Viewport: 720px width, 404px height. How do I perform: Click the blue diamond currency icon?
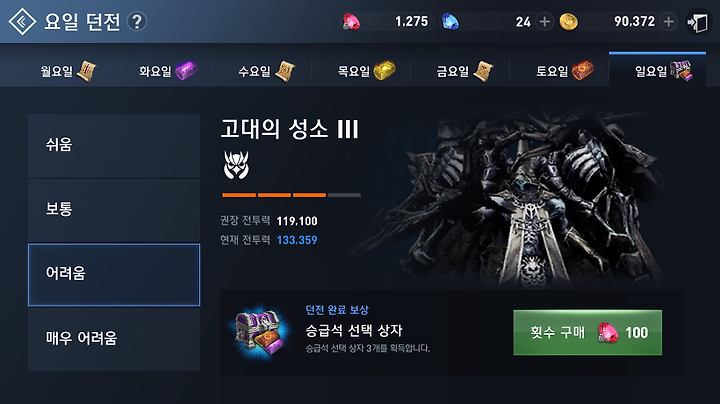coord(450,22)
